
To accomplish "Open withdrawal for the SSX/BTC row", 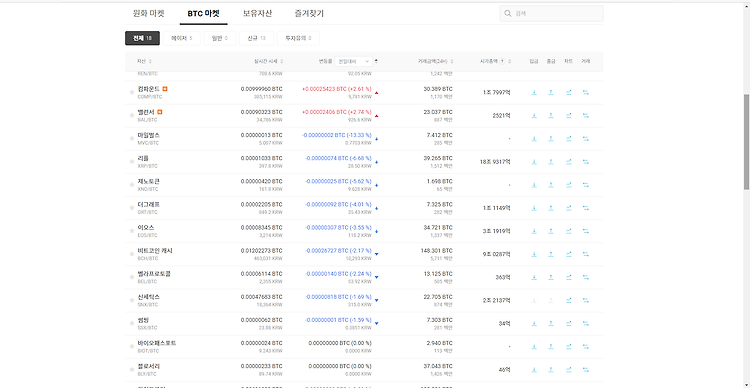I will [x=551, y=323].
